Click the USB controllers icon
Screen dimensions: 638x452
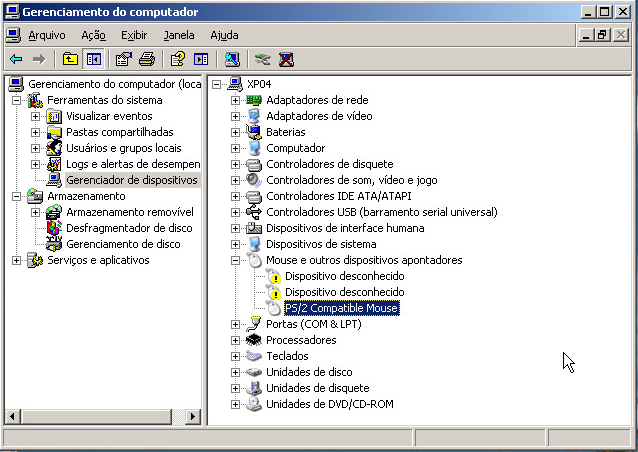point(254,212)
